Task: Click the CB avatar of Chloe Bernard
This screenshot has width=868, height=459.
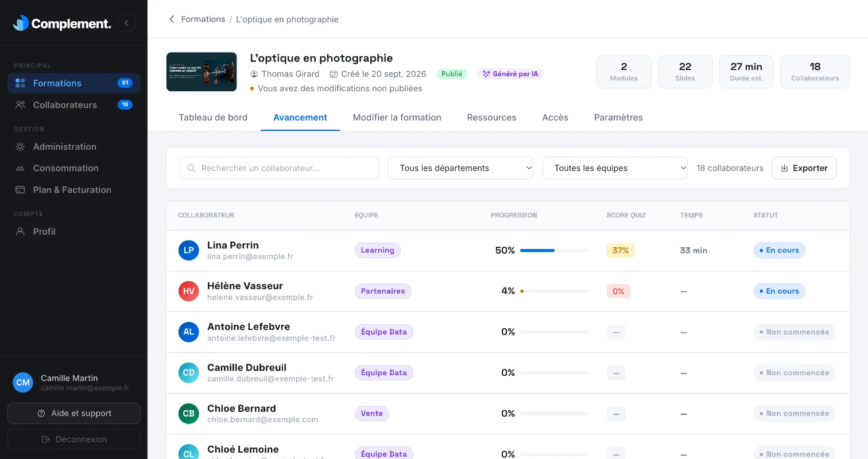Action: [x=188, y=414]
